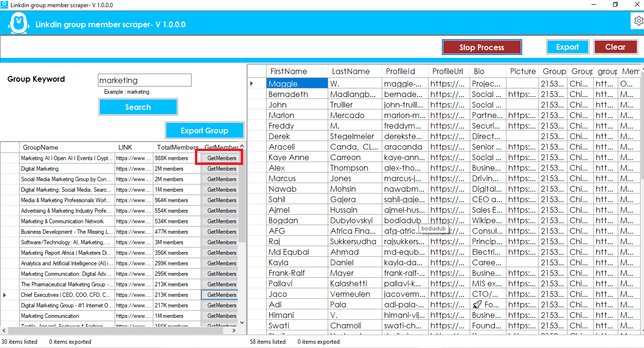
Task: Sort by LastName column header
Action: (x=355, y=71)
